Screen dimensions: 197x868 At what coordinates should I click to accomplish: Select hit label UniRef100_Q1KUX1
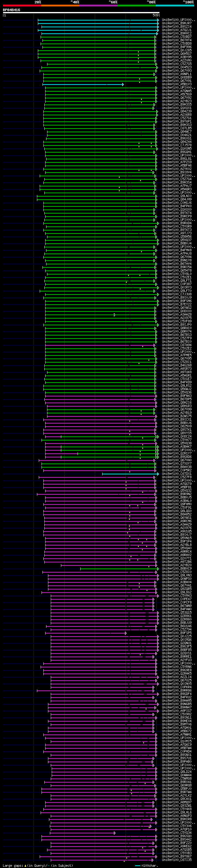pyautogui.click(x=177, y=108)
